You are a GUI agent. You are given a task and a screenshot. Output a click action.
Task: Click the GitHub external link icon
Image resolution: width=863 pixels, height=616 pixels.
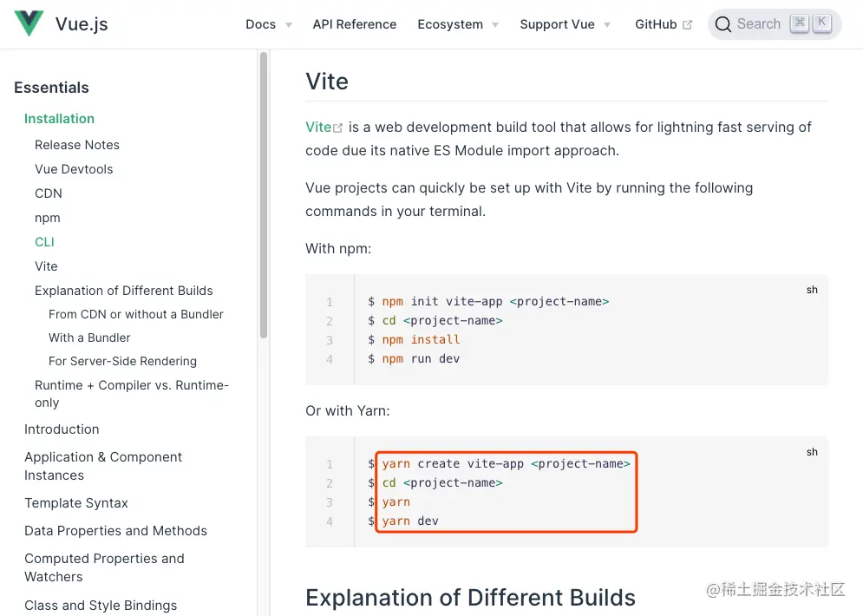(x=688, y=25)
